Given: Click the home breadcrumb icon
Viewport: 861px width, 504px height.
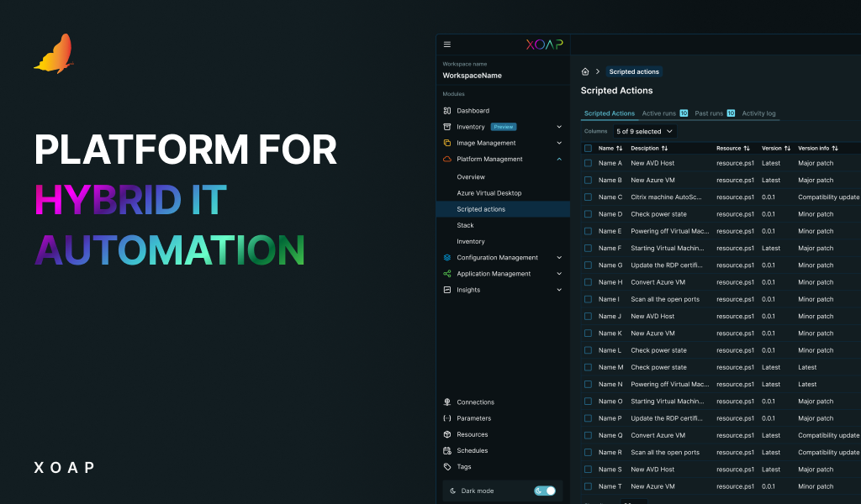Looking at the screenshot, I should (x=584, y=71).
